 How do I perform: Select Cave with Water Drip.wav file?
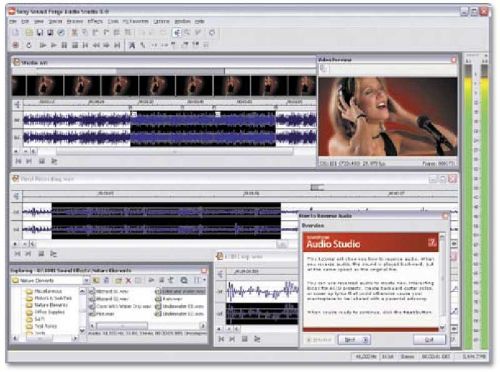[x=120, y=306]
